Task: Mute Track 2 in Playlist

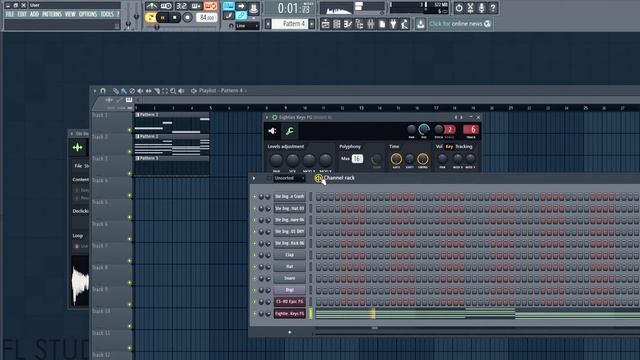Action: (x=130, y=152)
